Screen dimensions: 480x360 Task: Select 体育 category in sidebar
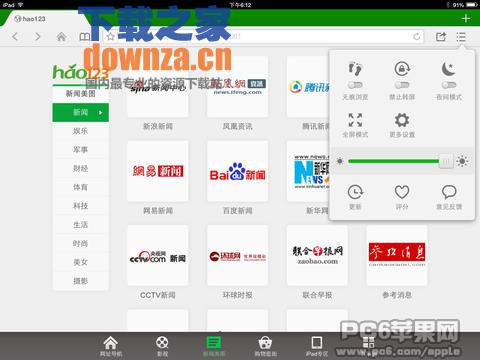click(80, 187)
